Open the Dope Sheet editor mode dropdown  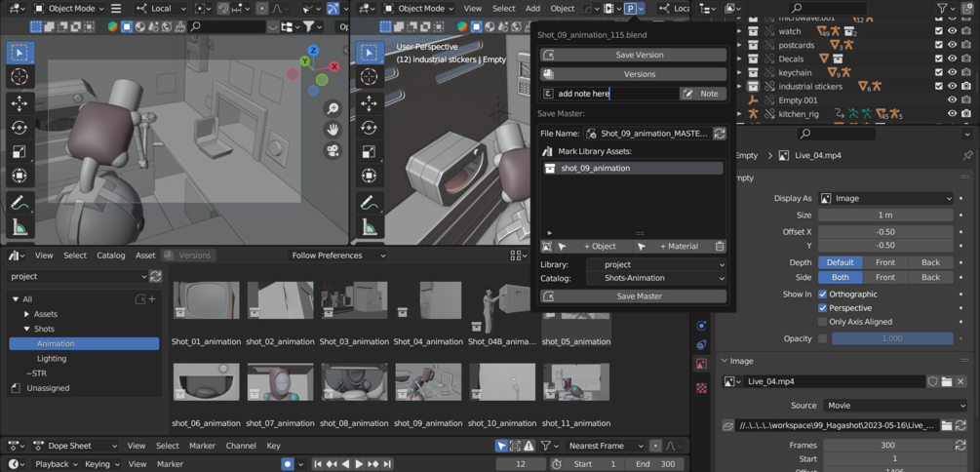pos(74,446)
